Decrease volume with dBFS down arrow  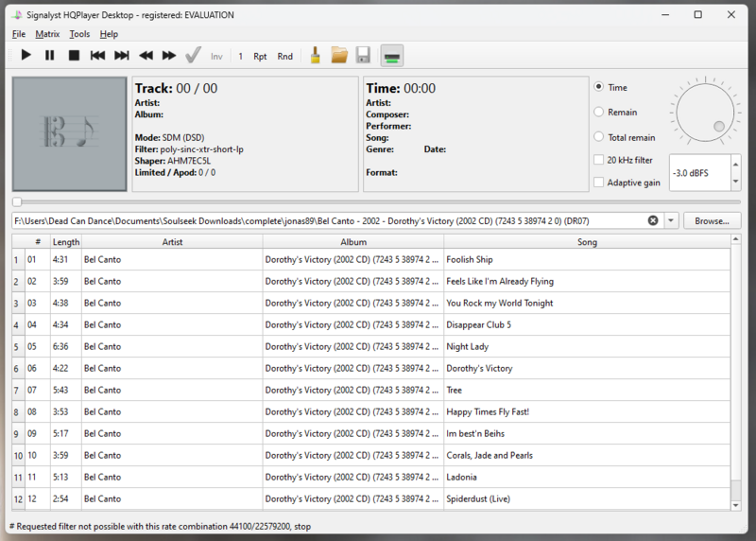point(733,180)
